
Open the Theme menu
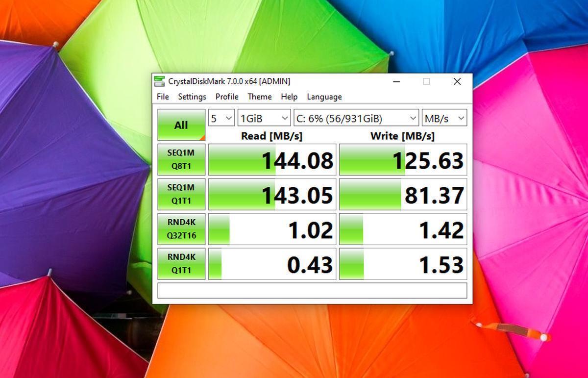click(260, 97)
